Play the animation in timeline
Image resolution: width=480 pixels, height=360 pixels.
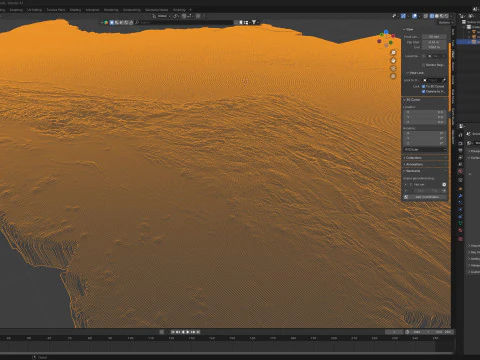(x=188, y=332)
